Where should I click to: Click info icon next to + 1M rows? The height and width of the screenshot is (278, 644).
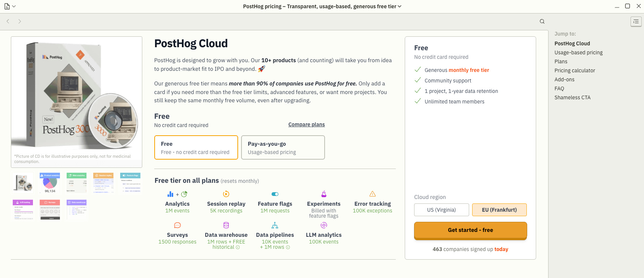tap(288, 247)
